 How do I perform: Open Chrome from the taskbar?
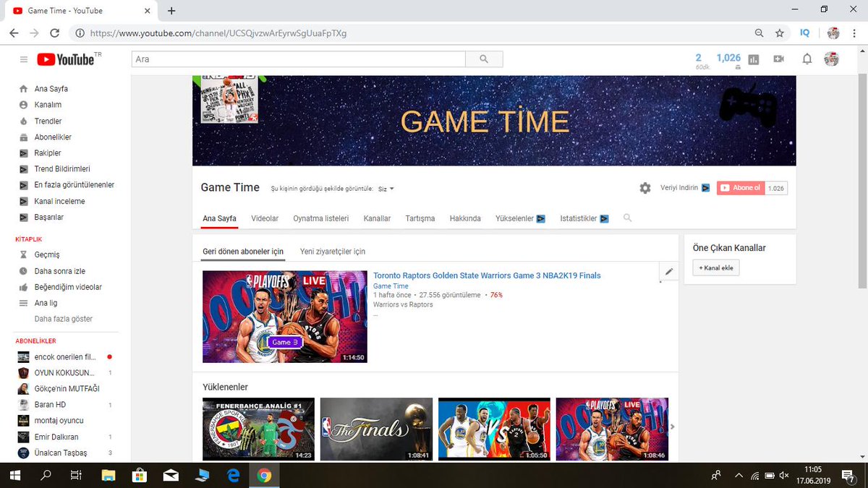click(x=264, y=475)
